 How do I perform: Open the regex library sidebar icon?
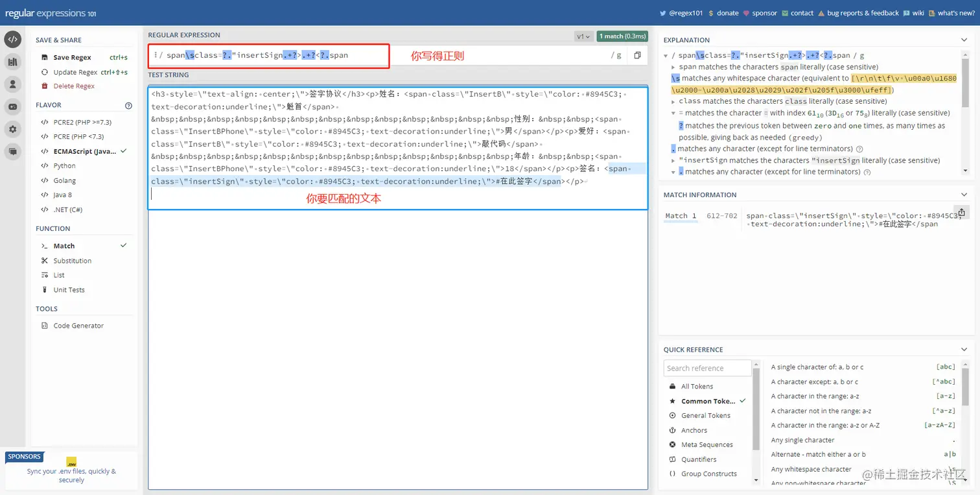[12, 62]
